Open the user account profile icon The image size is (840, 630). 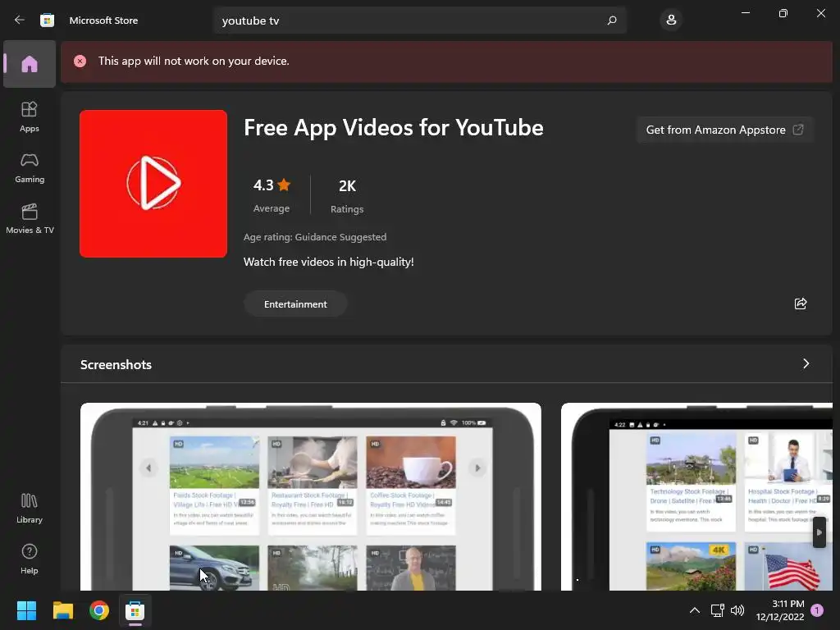pyautogui.click(x=671, y=21)
